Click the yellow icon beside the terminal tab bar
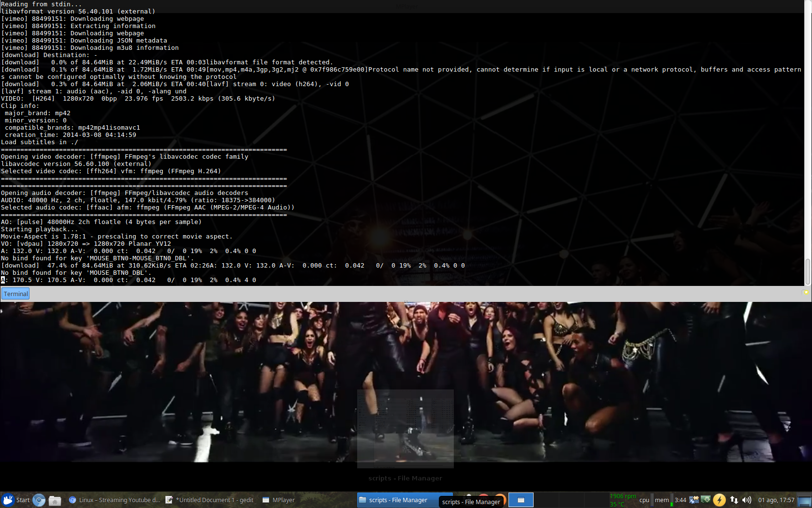Image resolution: width=812 pixels, height=508 pixels. point(806,292)
